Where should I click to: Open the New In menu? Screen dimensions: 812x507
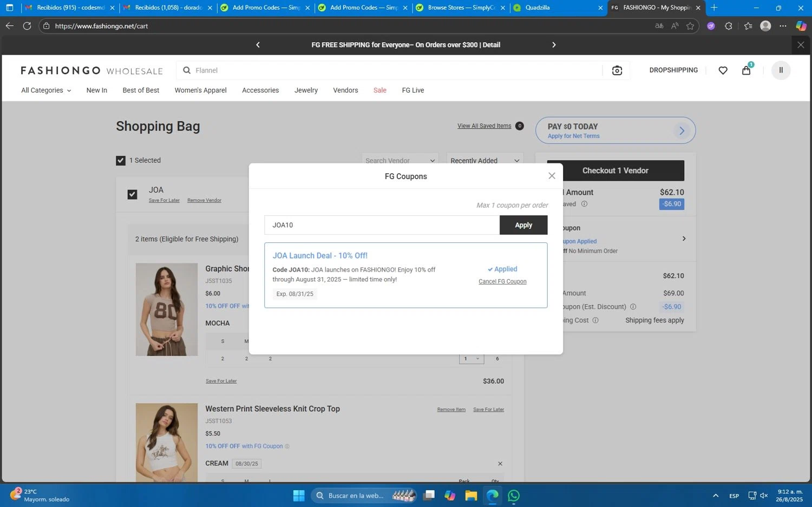click(x=97, y=90)
